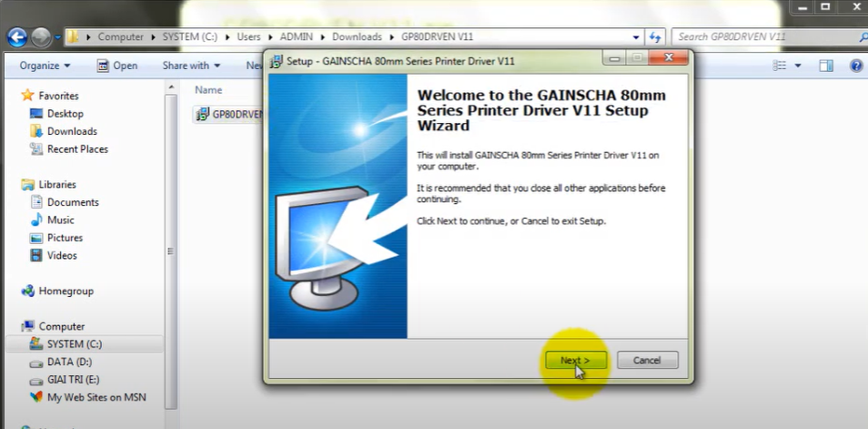
Task: Go back using Explorer back arrow
Action: [x=17, y=37]
